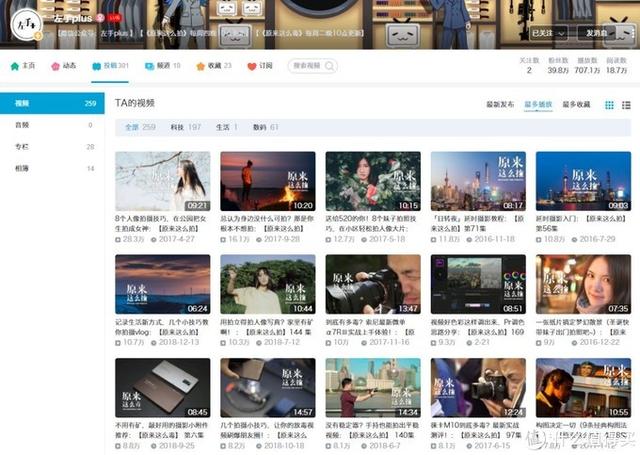Open video title dated 2016-7-29
Screen dimensions: 640x455
click(581, 224)
